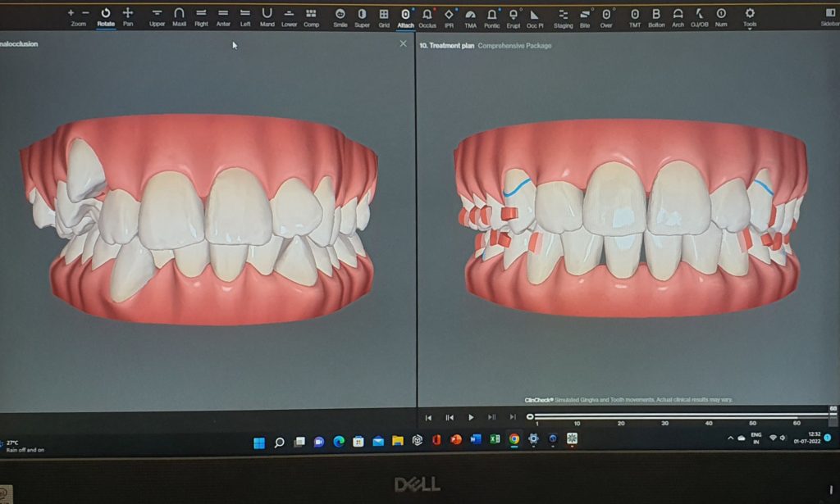Click stage 30 on the staging timeline
Viewport: 840px width, 504px height.
coord(665,416)
